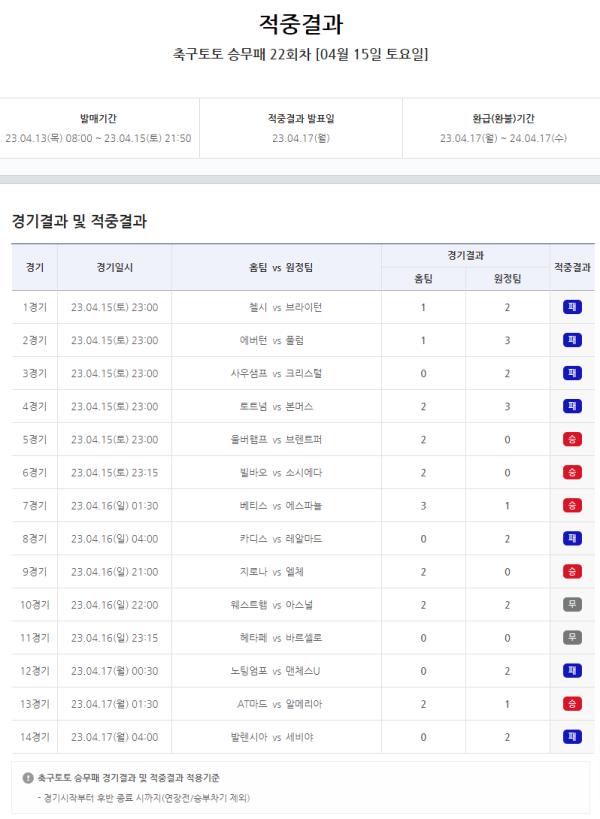Select the 노팅엄프 vs 맨체스U match
This screenshot has height=819, width=600.
point(275,671)
